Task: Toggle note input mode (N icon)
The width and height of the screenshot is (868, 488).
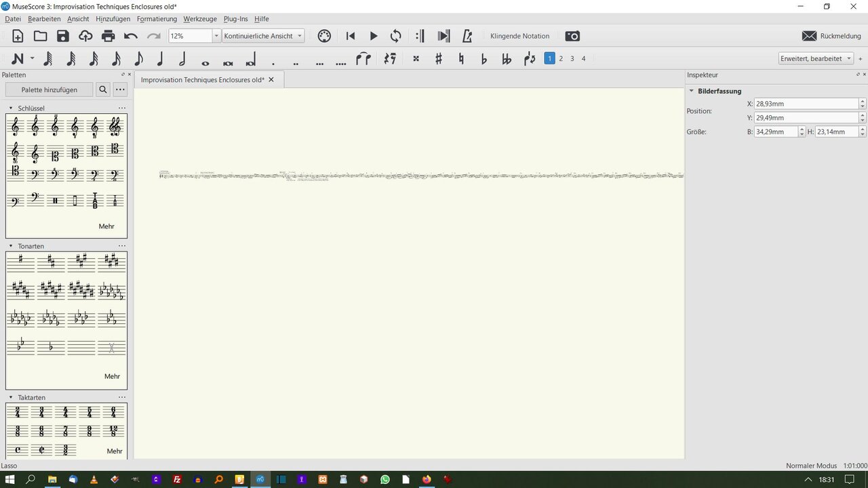Action: tap(18, 59)
